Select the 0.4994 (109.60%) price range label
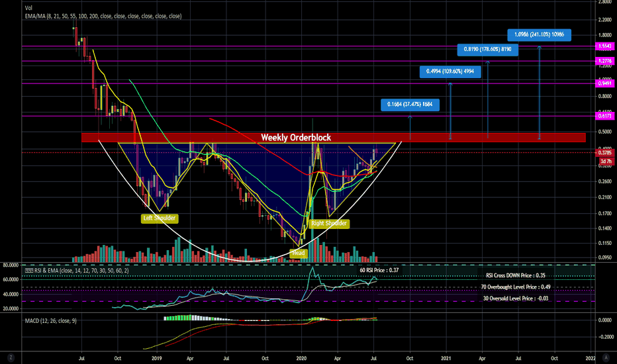 [x=450, y=71]
